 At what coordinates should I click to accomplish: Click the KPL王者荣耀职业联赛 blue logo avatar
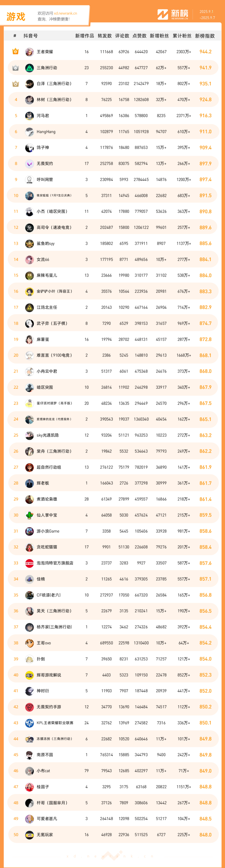pyautogui.click(x=29, y=723)
